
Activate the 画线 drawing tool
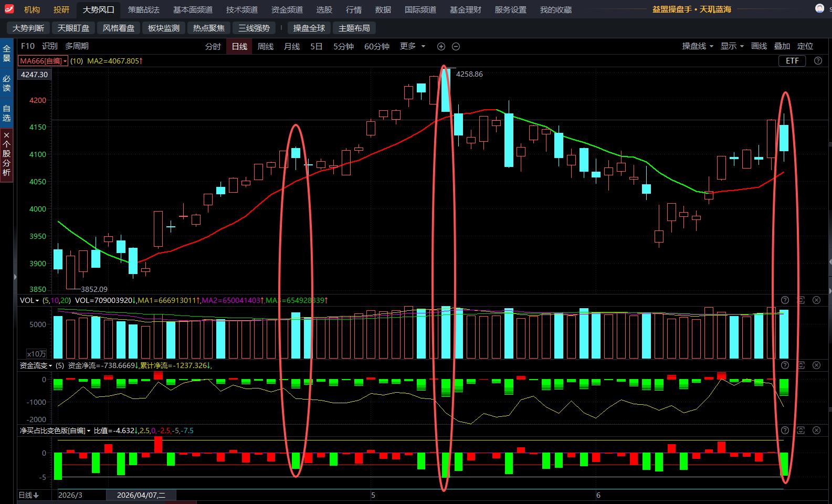759,46
